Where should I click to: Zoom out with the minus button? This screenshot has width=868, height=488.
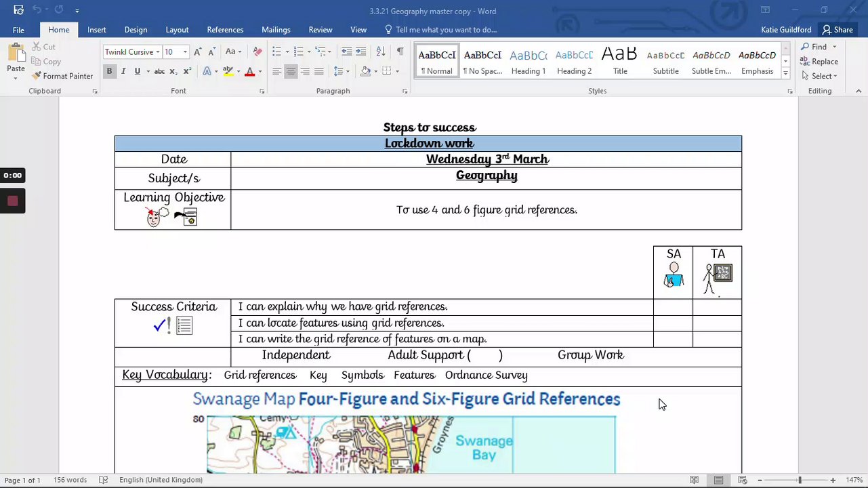[x=760, y=480]
